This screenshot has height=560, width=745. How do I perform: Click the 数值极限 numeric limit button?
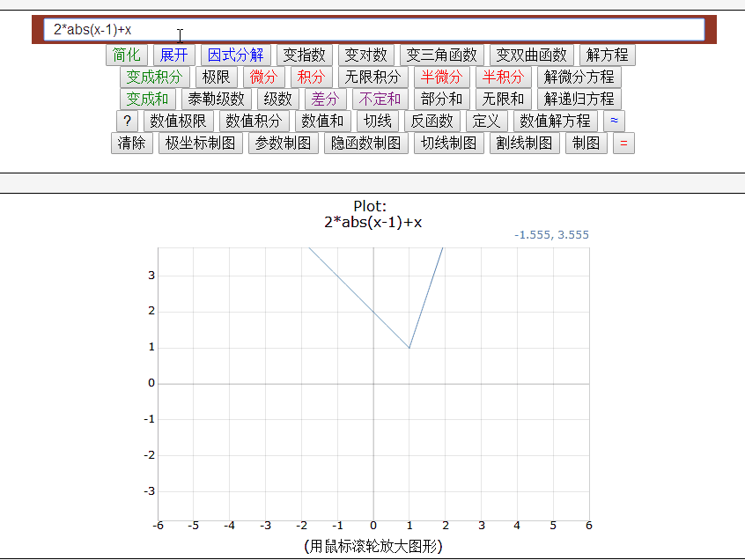click(x=178, y=122)
